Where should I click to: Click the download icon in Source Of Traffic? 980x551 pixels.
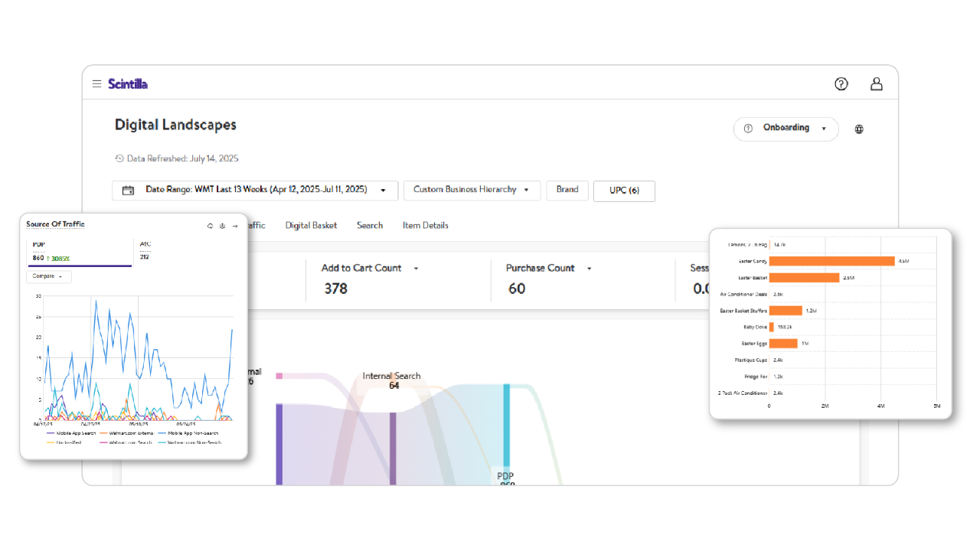[x=222, y=226]
